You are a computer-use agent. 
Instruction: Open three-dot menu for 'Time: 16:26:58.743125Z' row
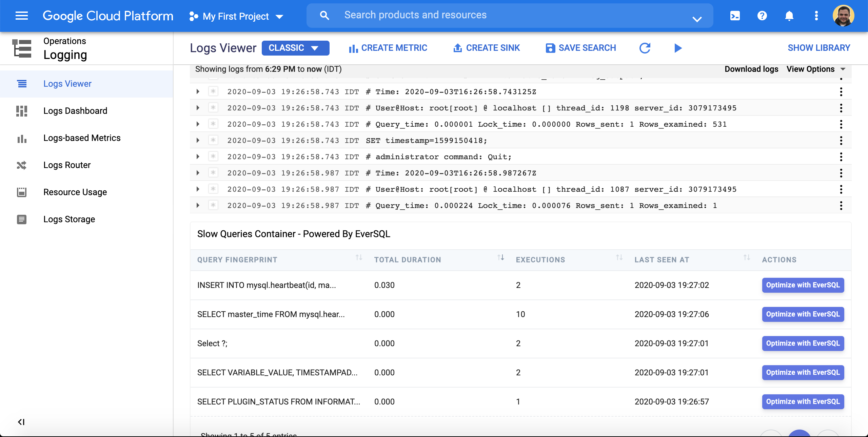[841, 92]
